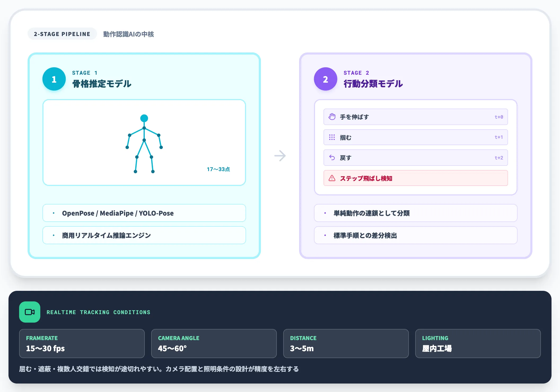The height and width of the screenshot is (392, 560).
Task: Click the hand icon beside 手を伸ばす
Action: (x=332, y=117)
